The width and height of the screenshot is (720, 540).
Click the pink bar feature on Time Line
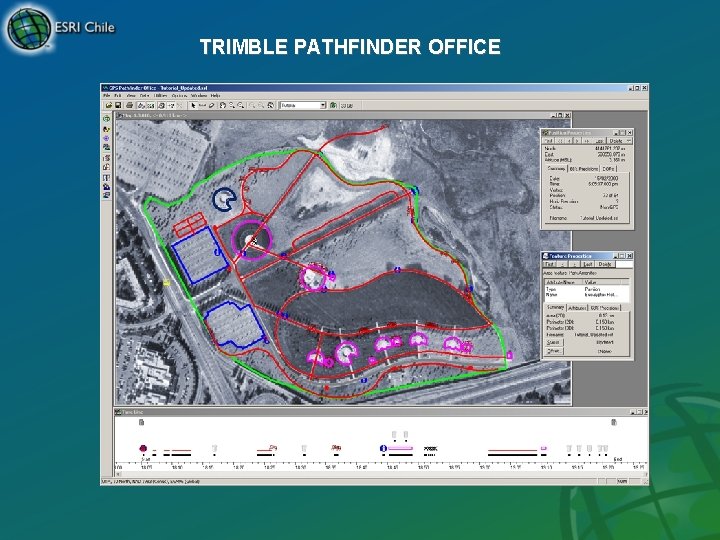(x=400, y=448)
